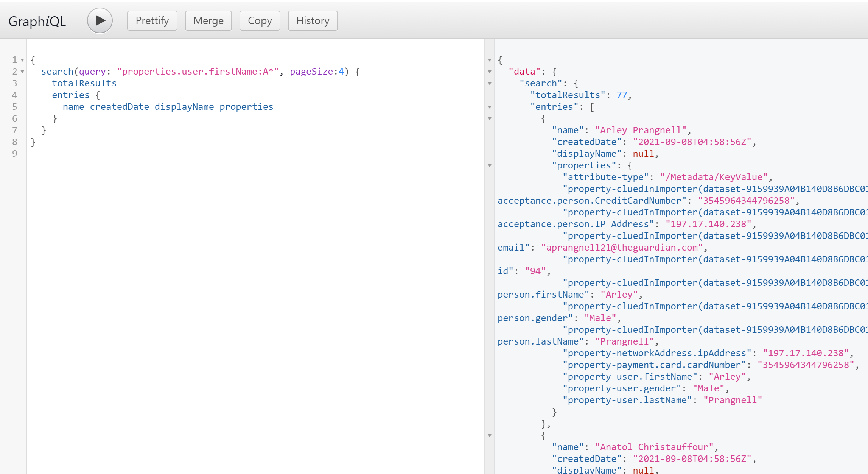Place cursor on the pageSize value 4

point(341,72)
